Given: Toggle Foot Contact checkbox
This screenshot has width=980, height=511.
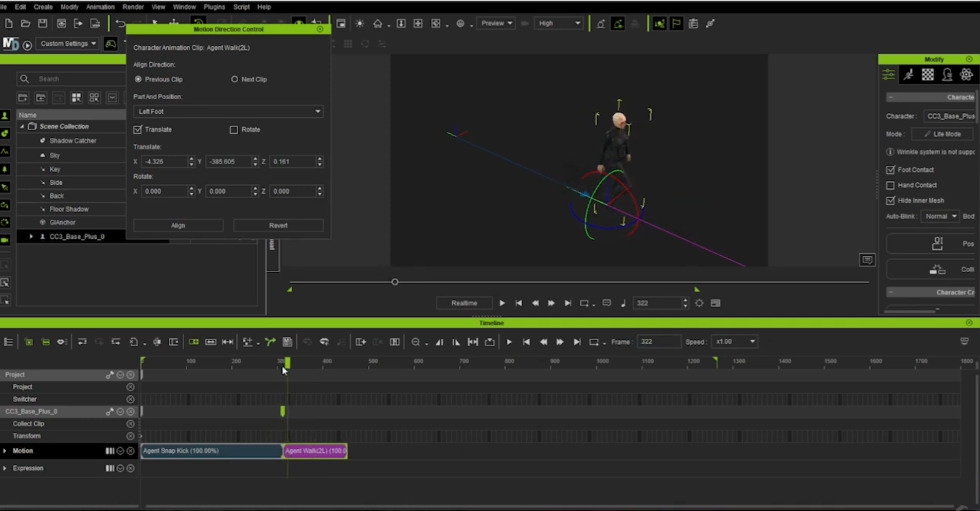Looking at the screenshot, I should (x=890, y=170).
